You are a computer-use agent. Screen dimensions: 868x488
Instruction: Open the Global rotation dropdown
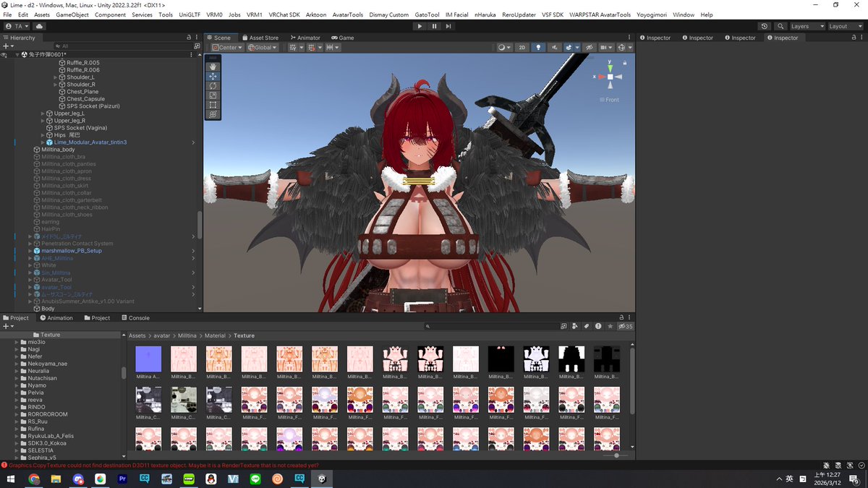tap(263, 48)
